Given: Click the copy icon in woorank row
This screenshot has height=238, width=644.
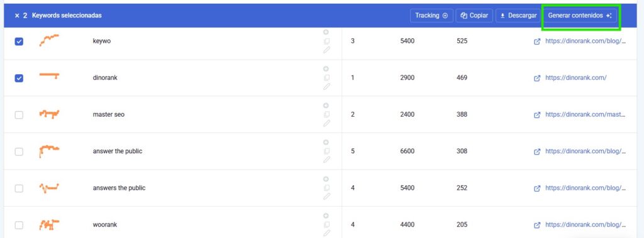Looking at the screenshot, I should [326, 224].
